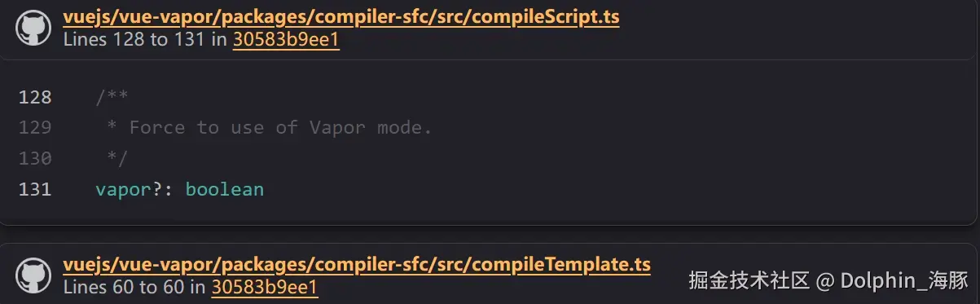This screenshot has width=980, height=304.
Task: Click the 'vapor' property name
Action: tap(123, 190)
